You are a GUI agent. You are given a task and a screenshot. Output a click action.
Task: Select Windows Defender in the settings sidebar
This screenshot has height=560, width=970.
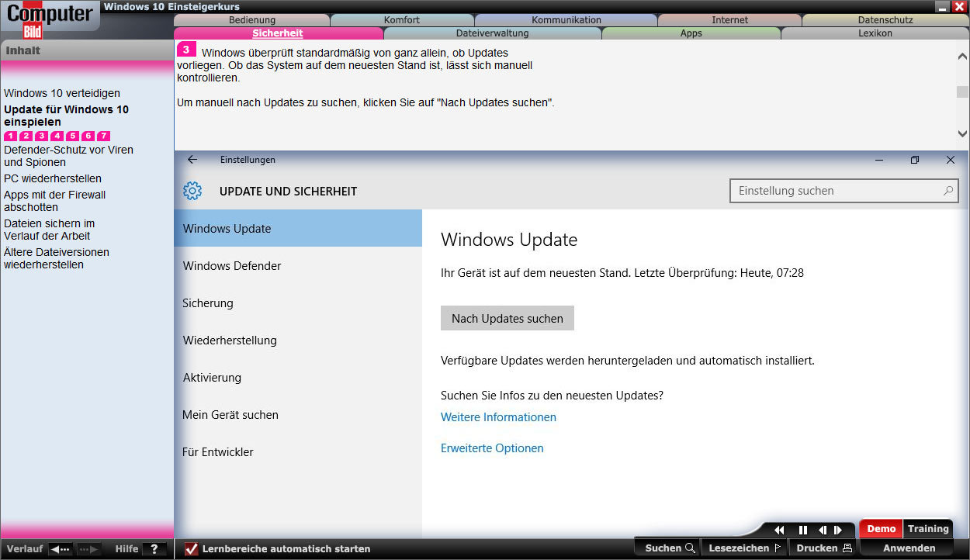click(298, 266)
